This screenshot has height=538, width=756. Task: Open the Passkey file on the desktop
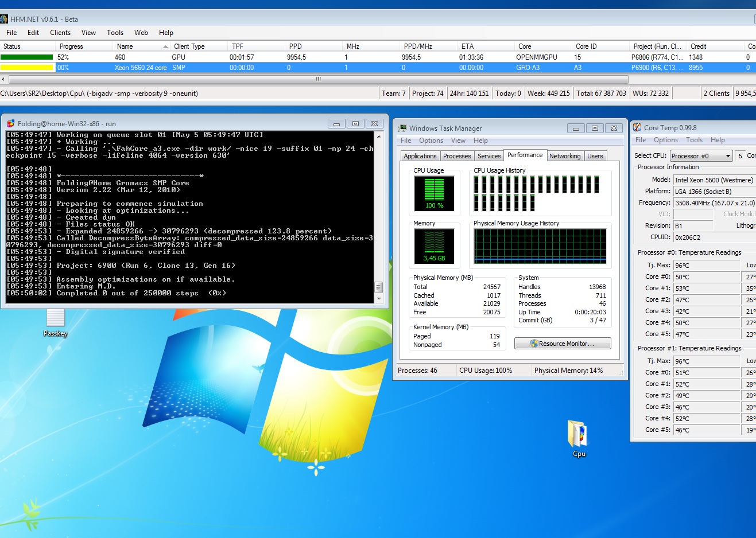coord(55,321)
